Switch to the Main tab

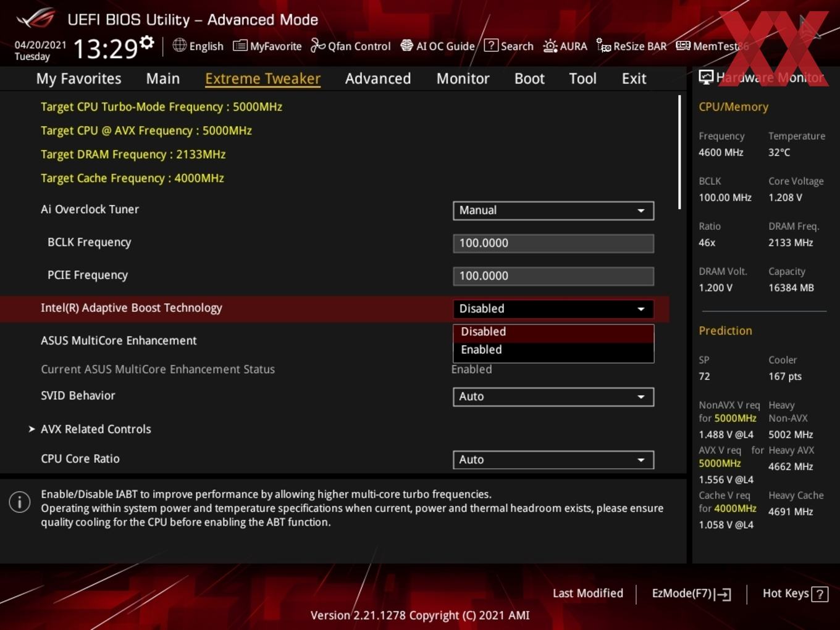pos(163,78)
